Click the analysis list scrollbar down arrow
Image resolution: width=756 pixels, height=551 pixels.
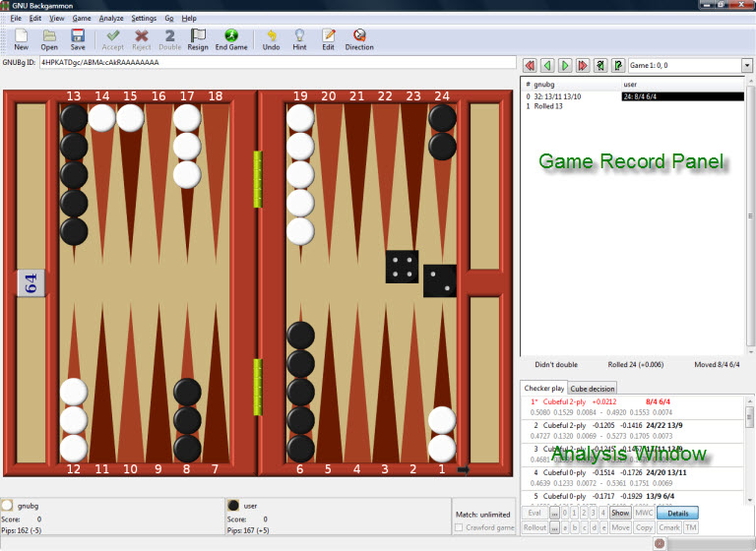pyautogui.click(x=750, y=497)
